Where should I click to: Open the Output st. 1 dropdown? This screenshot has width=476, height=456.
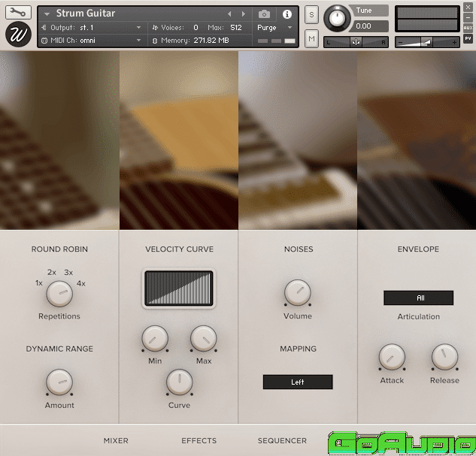pos(92,28)
